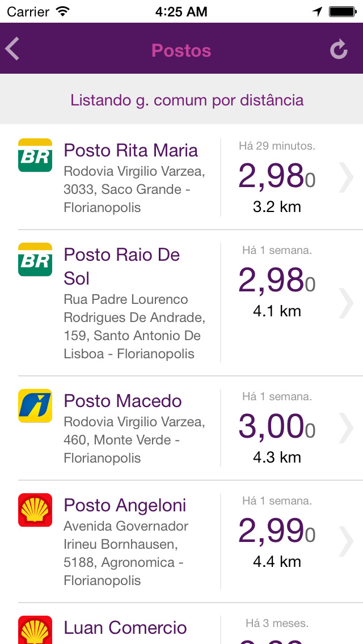
Task: Open the Posto Raio De Sol station
Action: (x=122, y=266)
